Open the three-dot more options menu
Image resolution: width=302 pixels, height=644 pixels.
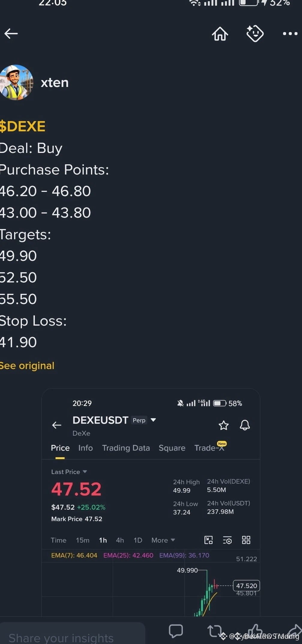290,34
